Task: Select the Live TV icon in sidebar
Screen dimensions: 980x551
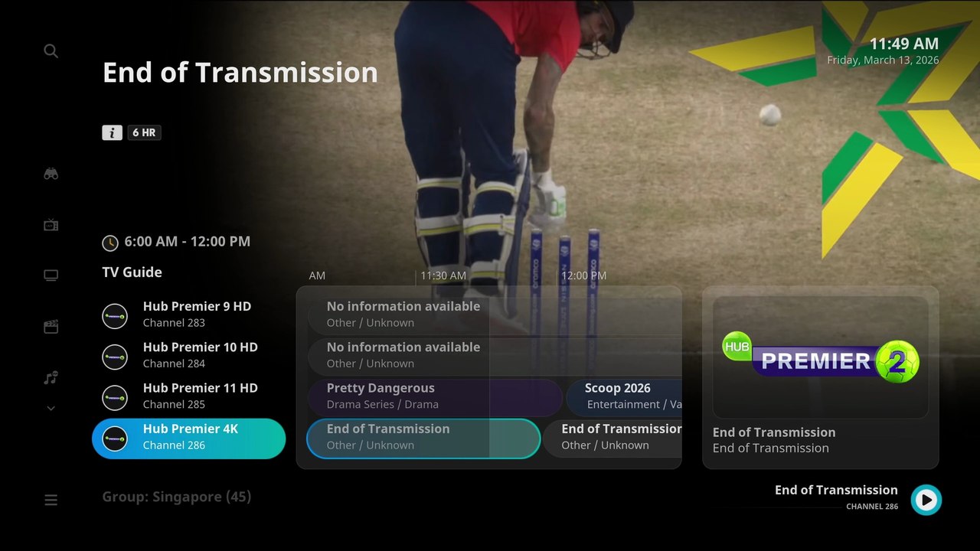Action: pos(51,225)
